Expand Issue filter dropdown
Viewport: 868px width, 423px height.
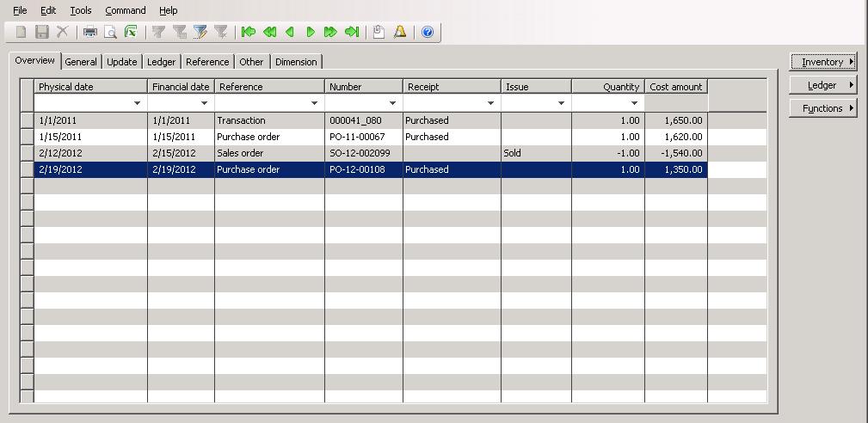coord(562,103)
